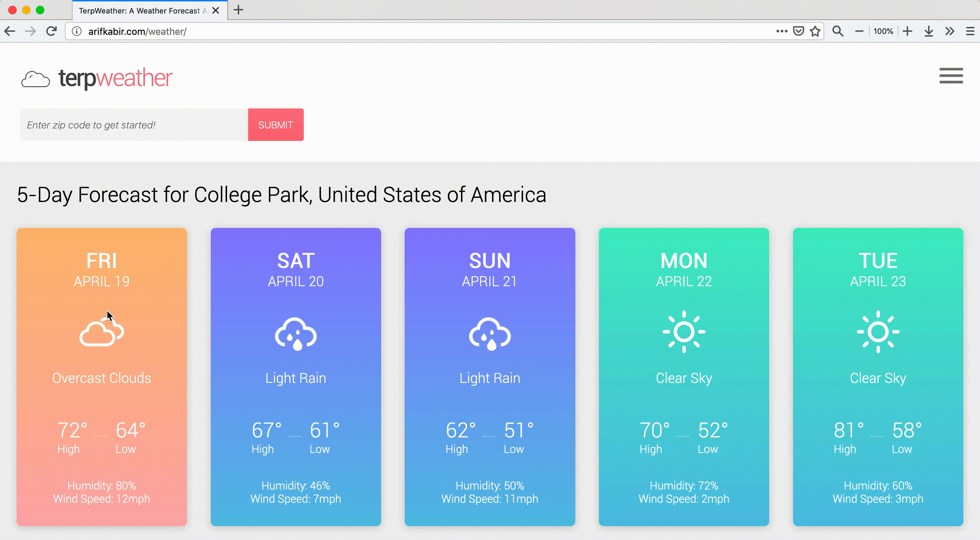Click Humidity: 50% on Sunday card

[x=490, y=486]
